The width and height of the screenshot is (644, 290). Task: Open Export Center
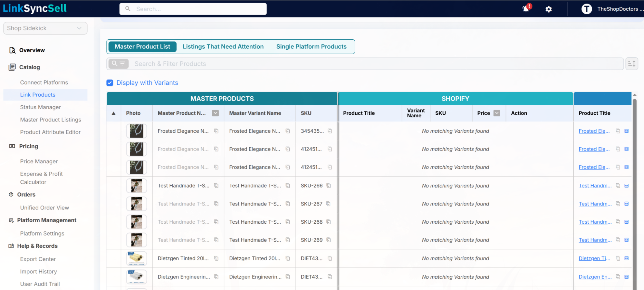click(x=38, y=259)
